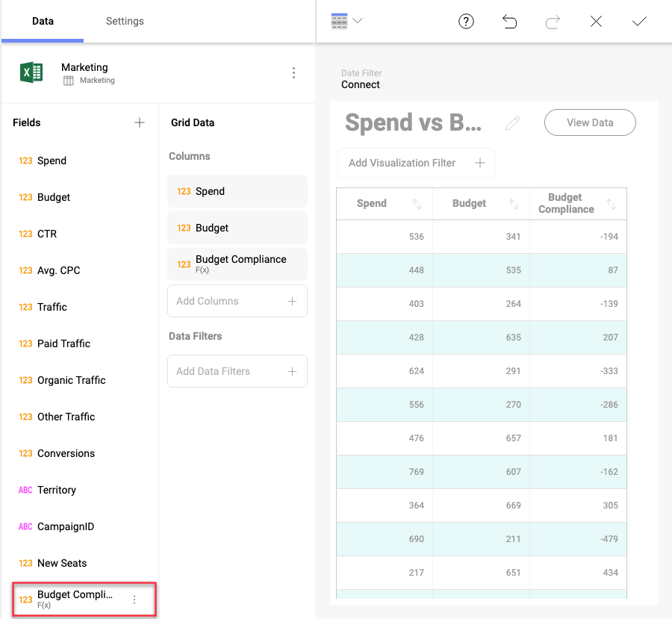Toggle sorting on the Spend column

point(417,203)
